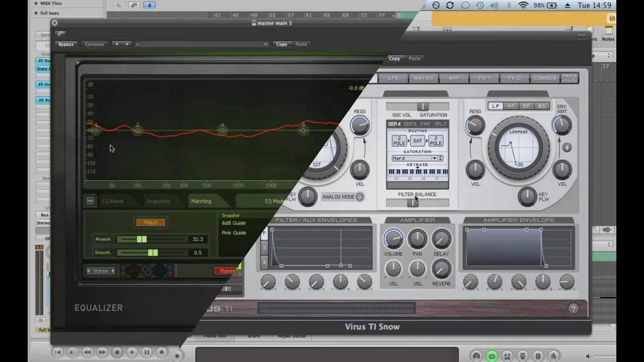This screenshot has width=644, height=362.
Task: Open the Piano Roll tab
Action: [214, 336]
